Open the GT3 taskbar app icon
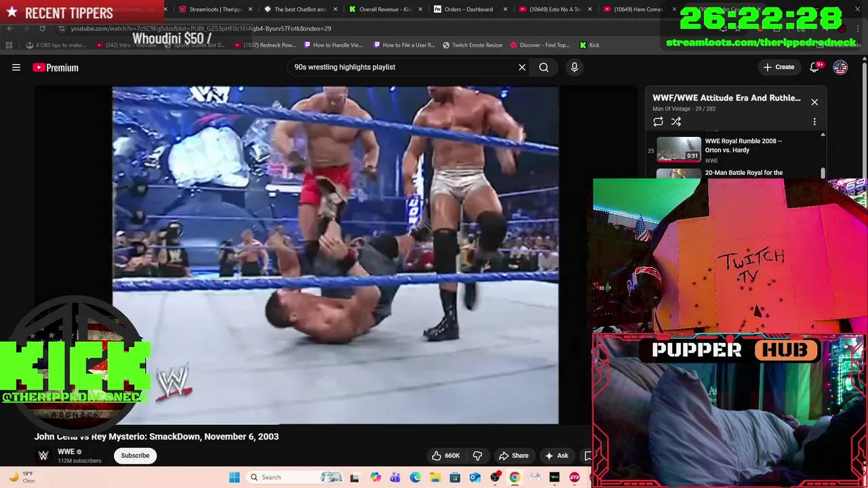This screenshot has height=488, width=868. 574,477
